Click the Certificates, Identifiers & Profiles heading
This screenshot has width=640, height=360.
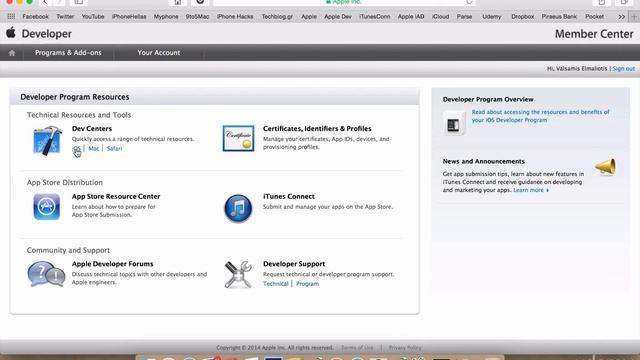(x=317, y=129)
